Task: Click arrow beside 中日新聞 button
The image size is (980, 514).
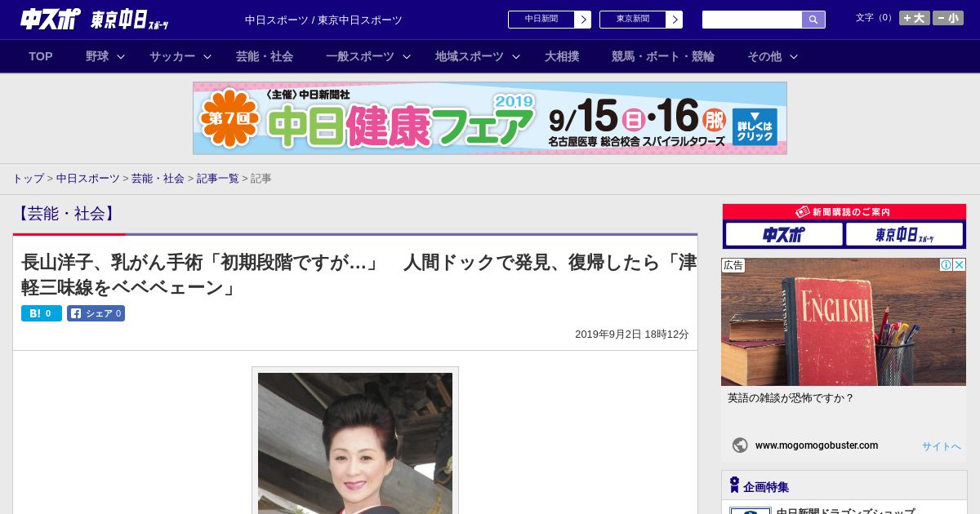Action: [x=583, y=20]
